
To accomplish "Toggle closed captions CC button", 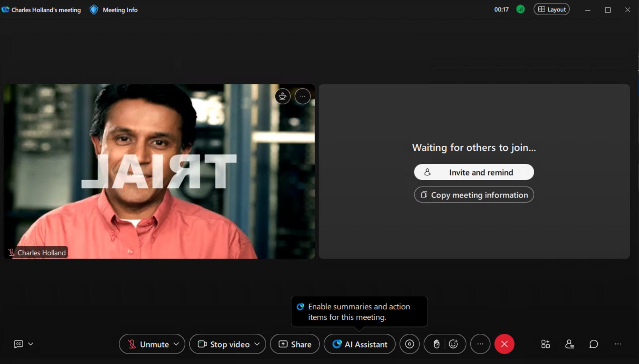I will (x=18, y=344).
